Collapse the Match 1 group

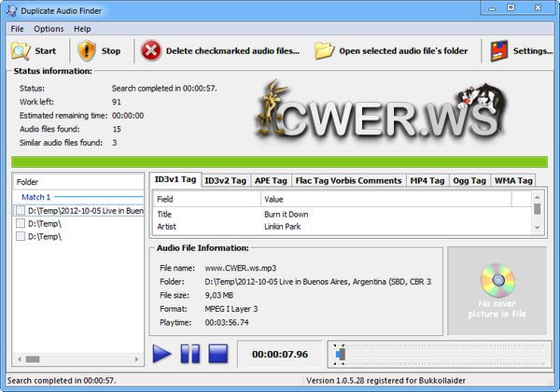pyautogui.click(x=36, y=198)
